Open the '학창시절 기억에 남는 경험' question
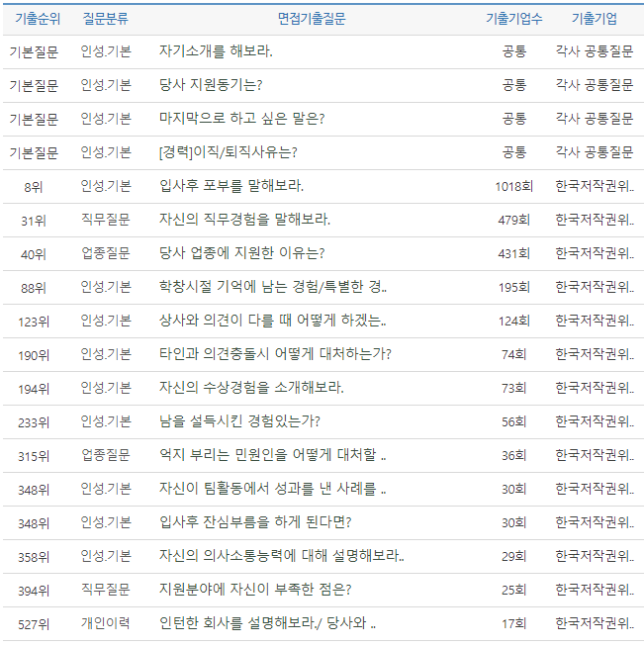Image resolution: width=644 pixels, height=647 pixels. (x=272, y=287)
